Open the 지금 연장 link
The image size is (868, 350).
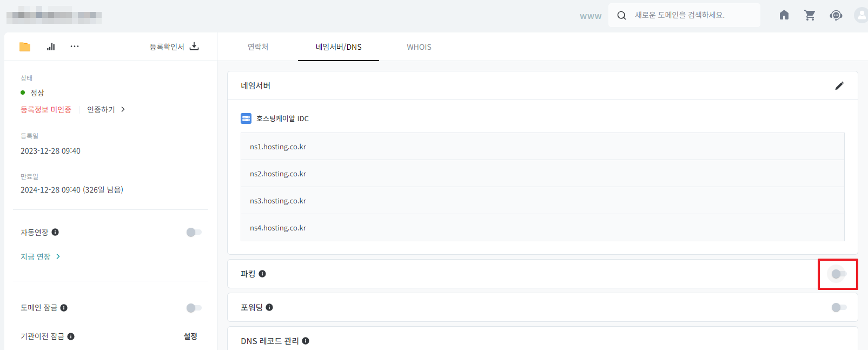(40, 256)
